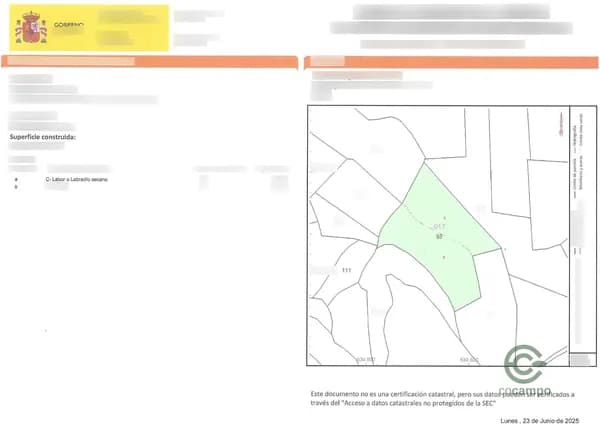Click the orange section header bar above map

click(450, 62)
